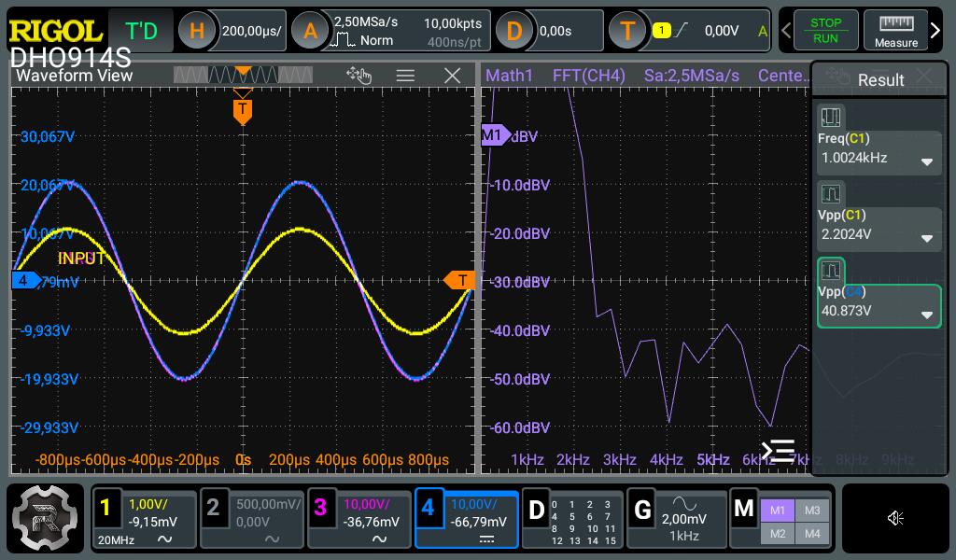
Task: Click the 2,50MSa/s sample rate text
Action: 366,21
